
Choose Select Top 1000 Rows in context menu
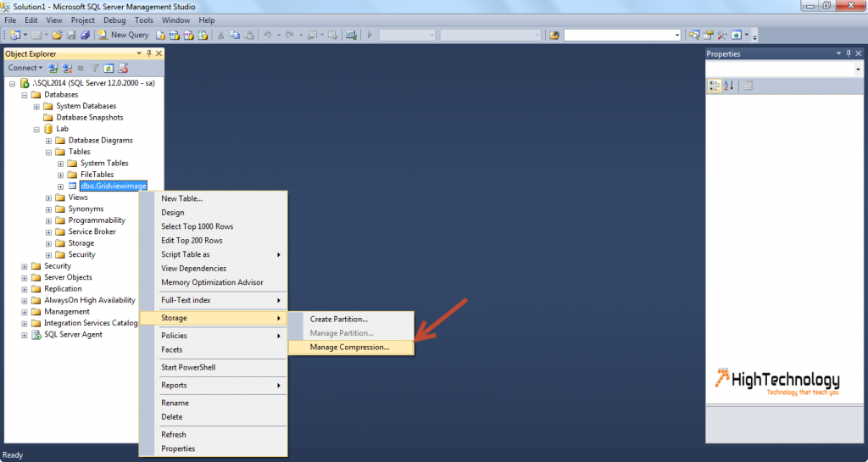213,226
